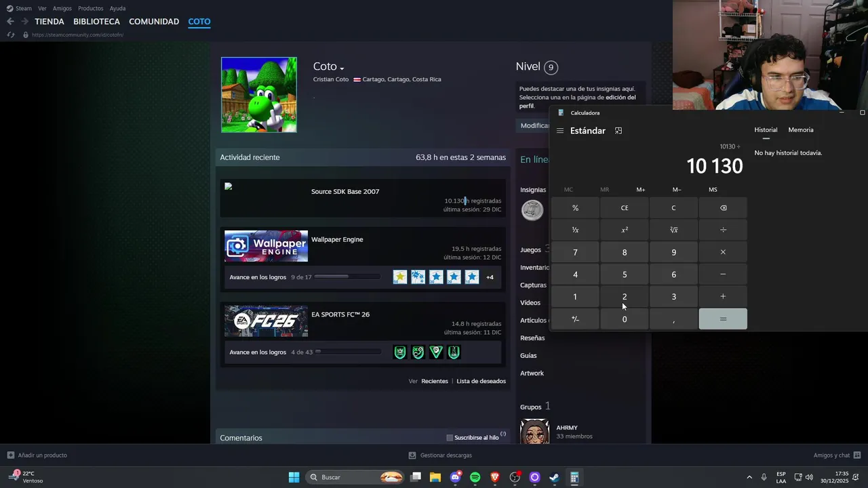
Task: Open Lista de deseados link
Action: point(481,382)
